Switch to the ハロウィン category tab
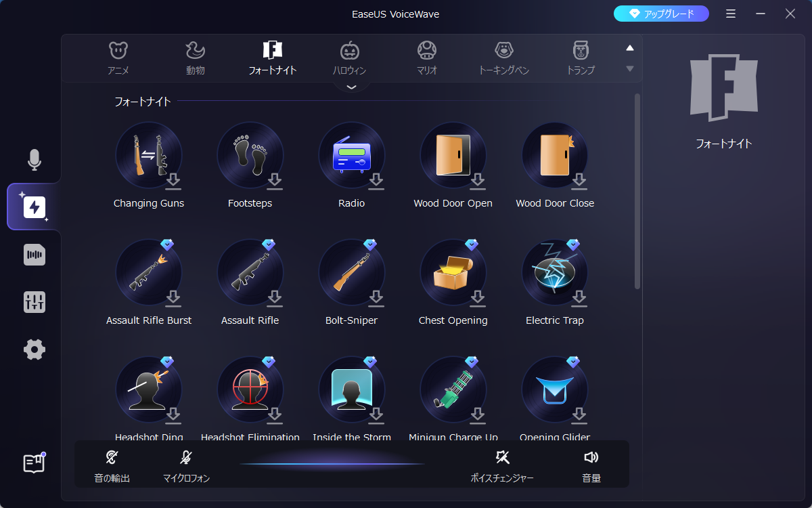 tap(350, 58)
